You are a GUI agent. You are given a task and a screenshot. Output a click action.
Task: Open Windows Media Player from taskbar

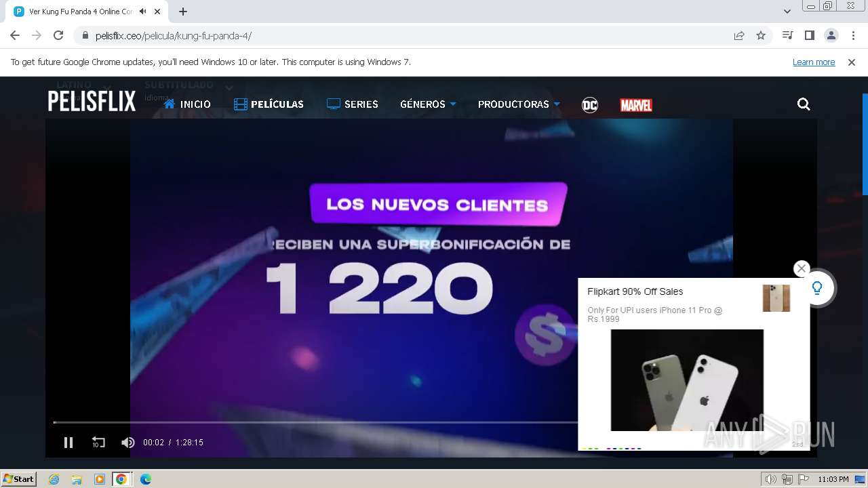(100, 479)
